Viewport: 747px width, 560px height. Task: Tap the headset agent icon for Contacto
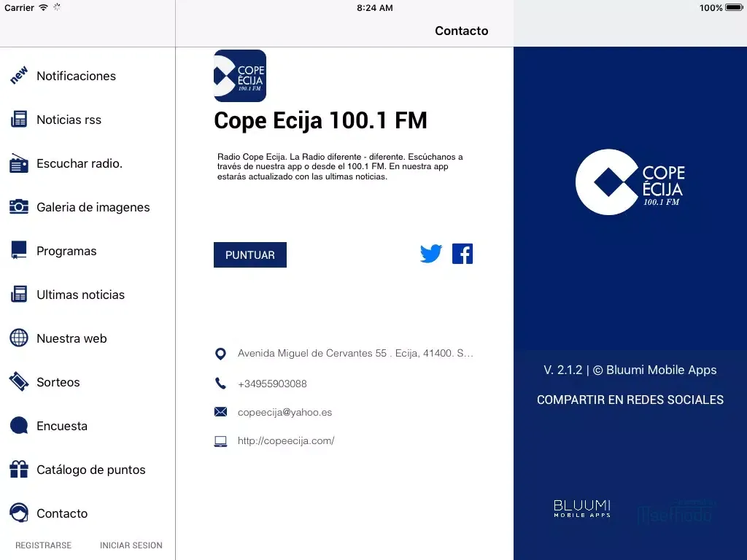[x=18, y=513]
